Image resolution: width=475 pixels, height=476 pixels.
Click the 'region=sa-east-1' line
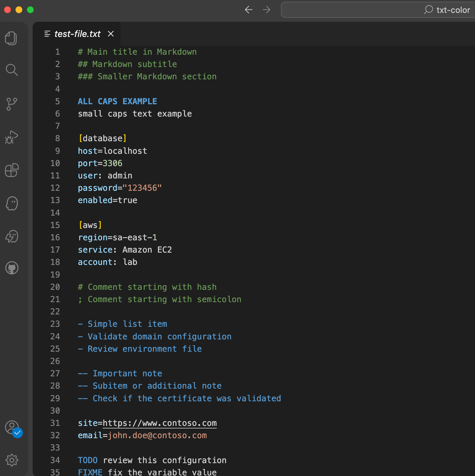(x=117, y=237)
